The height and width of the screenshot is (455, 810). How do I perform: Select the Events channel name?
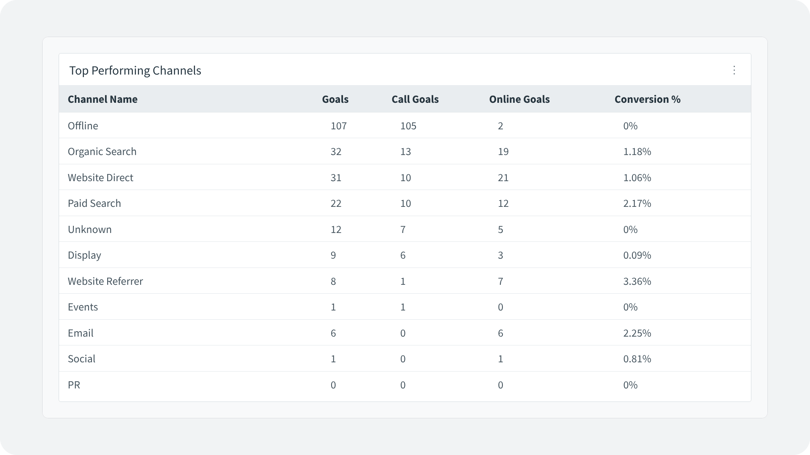point(83,307)
